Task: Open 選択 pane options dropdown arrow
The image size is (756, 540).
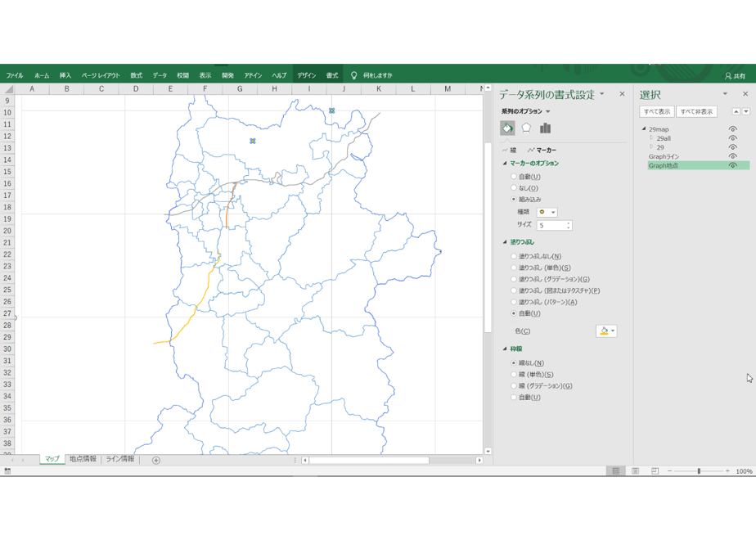Action: 725,94
